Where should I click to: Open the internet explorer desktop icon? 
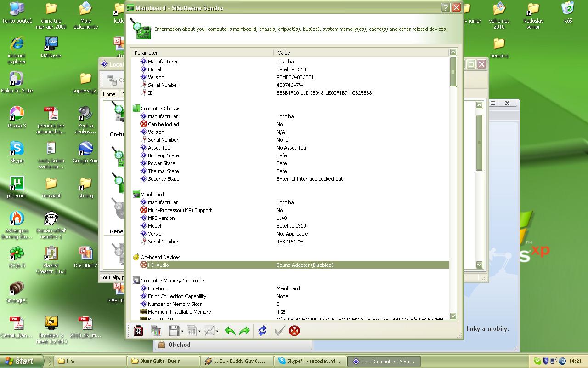17,51
